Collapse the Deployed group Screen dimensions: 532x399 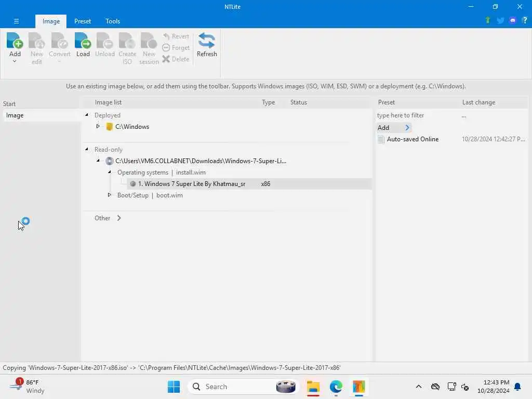pyautogui.click(x=87, y=115)
